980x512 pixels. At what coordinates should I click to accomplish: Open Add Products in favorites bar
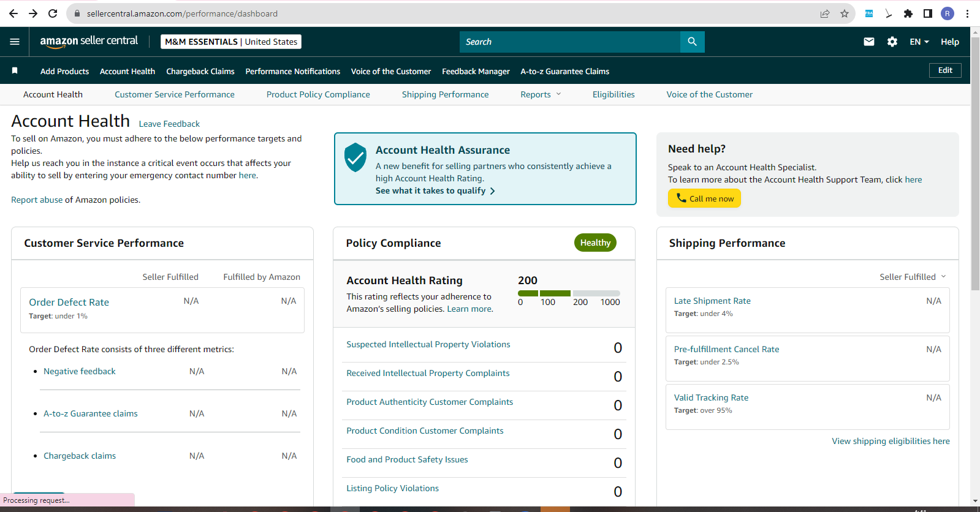pos(65,71)
